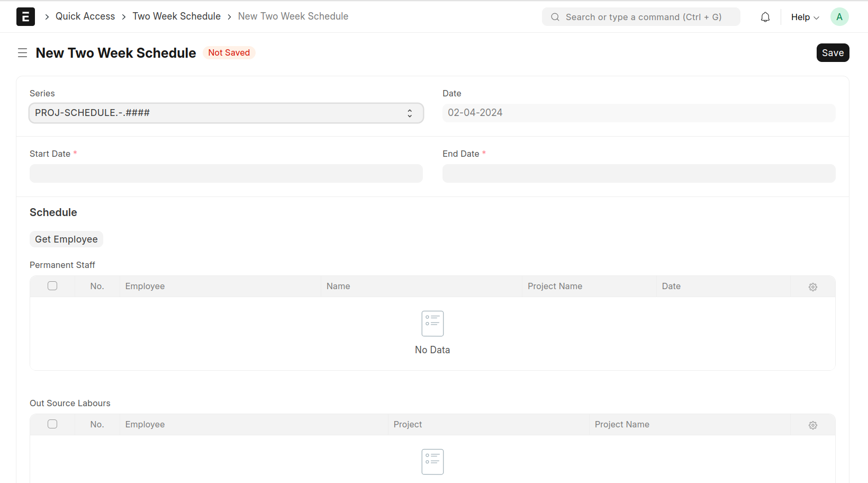Click the search magnifier icon
Image resolution: width=868 pixels, height=483 pixels.
555,17
